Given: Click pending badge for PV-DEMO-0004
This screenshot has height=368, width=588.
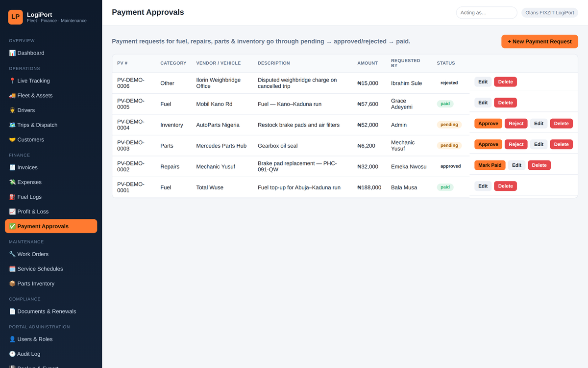Looking at the screenshot, I should pos(449,125).
